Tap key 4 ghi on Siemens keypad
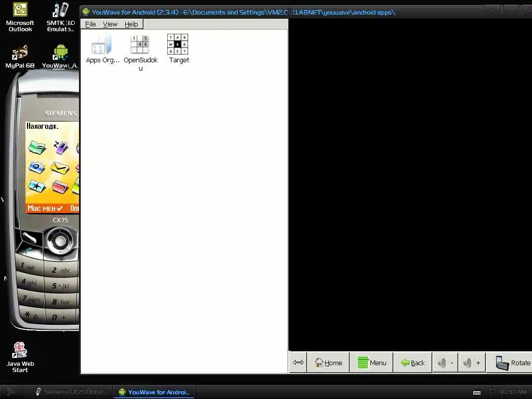The image size is (532, 399). tap(30, 282)
